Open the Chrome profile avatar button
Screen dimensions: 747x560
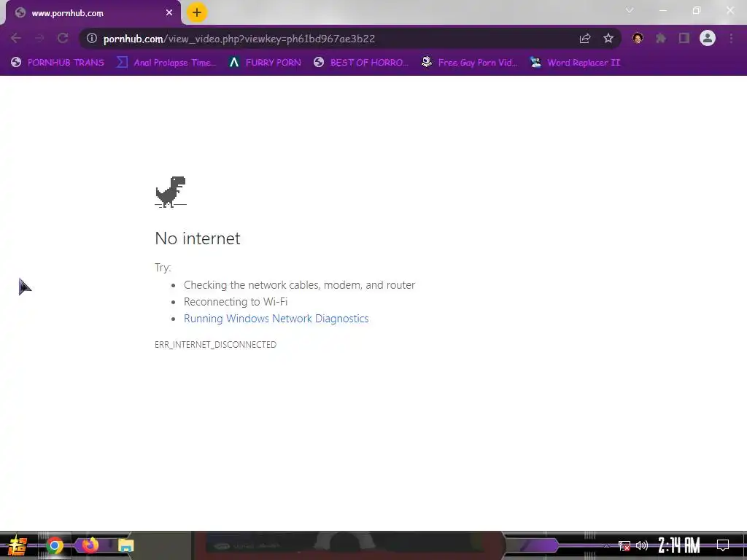tap(708, 38)
